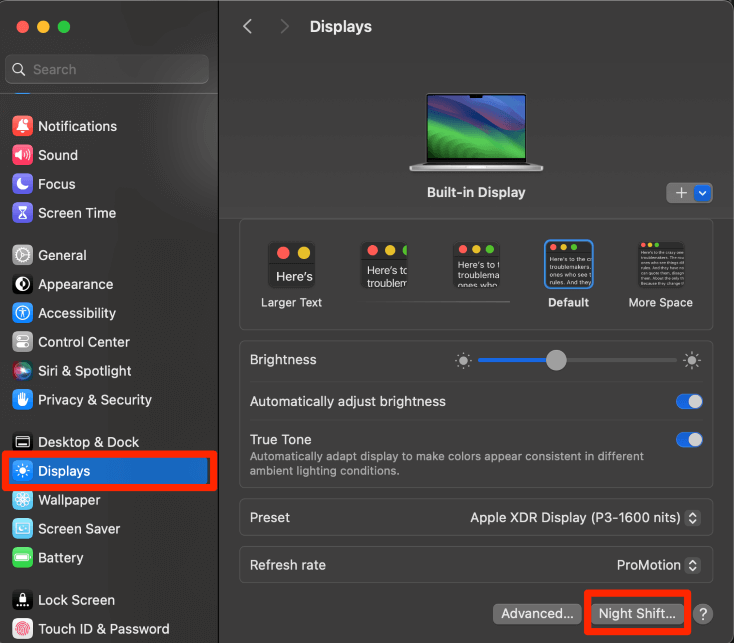
Task: Click the low brightness sun icon
Action: 463,360
